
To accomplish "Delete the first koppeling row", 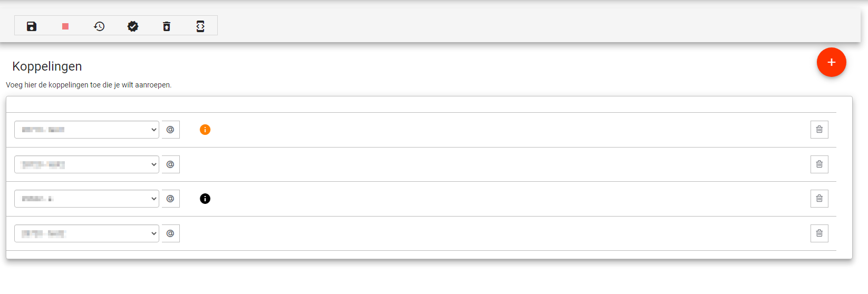I will point(819,130).
